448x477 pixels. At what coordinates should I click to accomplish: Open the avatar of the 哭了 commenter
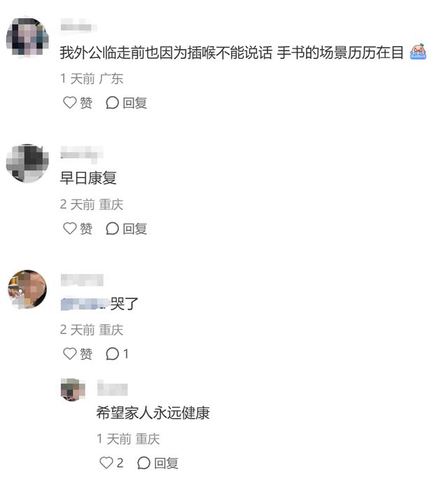coord(27,289)
